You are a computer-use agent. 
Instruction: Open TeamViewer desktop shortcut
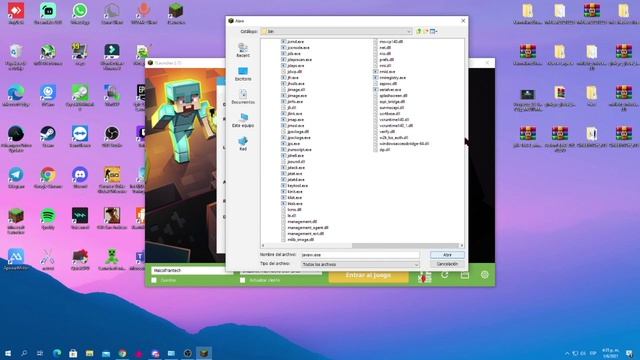click(x=80, y=137)
